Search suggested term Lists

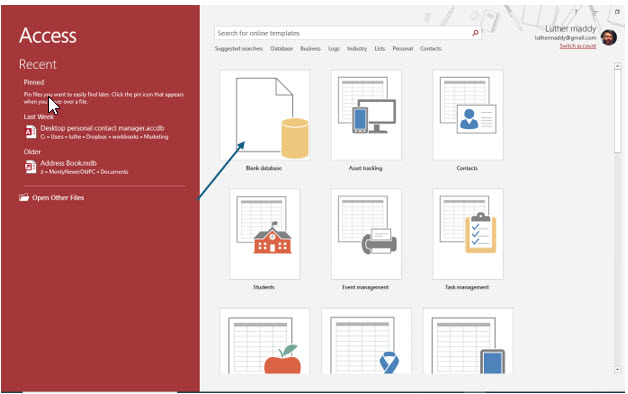pos(380,48)
